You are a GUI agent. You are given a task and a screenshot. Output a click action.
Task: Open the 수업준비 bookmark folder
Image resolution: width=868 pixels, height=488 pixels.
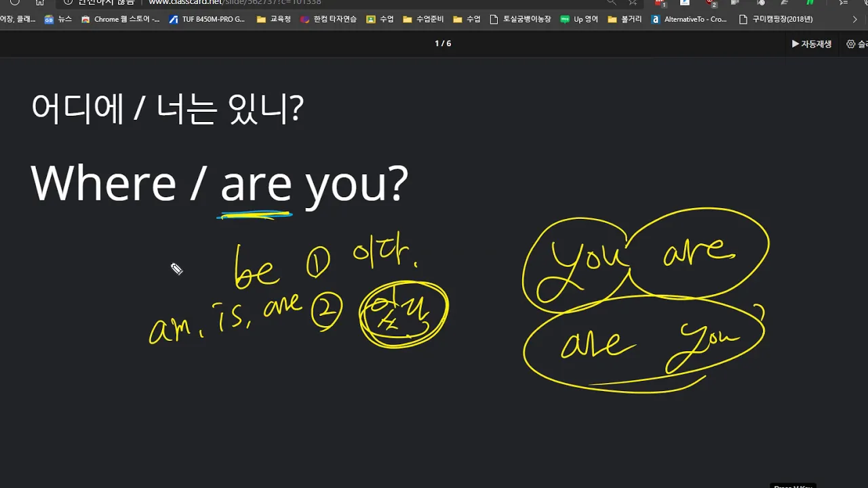[x=422, y=19]
